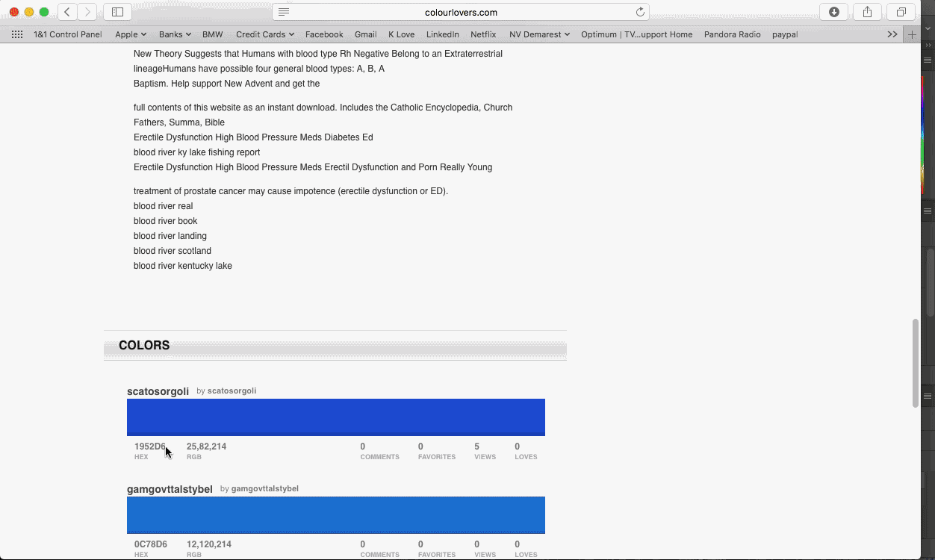Open the Optimum TV Support Home bookmark
935x560 pixels.
pos(636,34)
